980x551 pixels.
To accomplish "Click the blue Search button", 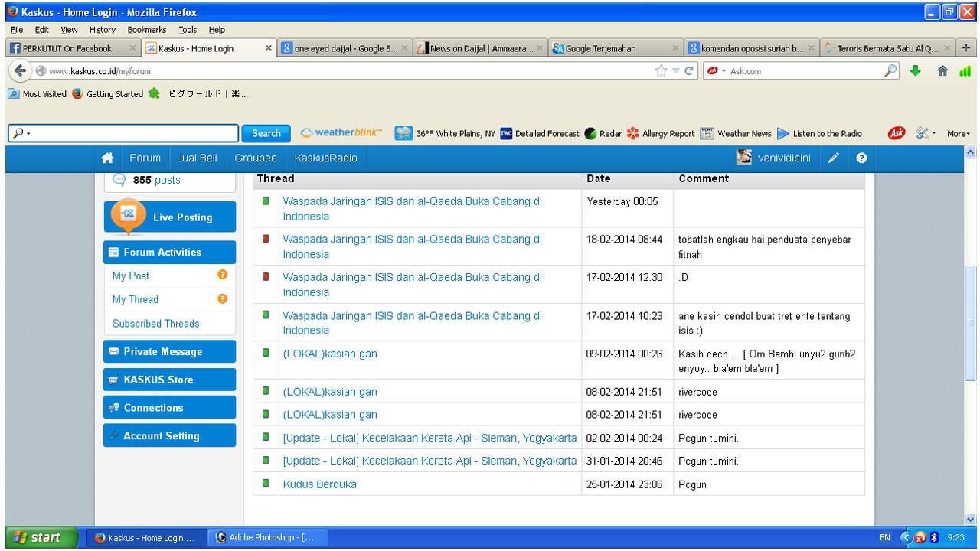I will (x=266, y=133).
